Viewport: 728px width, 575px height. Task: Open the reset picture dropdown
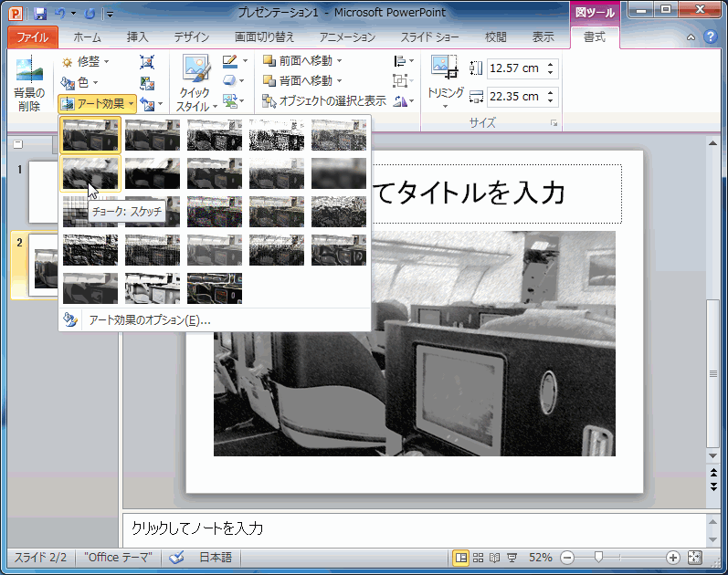click(x=152, y=104)
